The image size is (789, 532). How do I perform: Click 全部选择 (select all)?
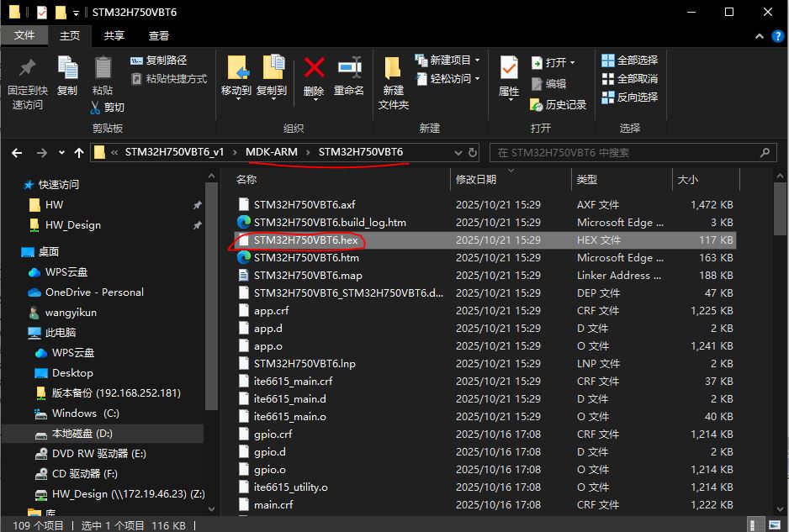(629, 61)
